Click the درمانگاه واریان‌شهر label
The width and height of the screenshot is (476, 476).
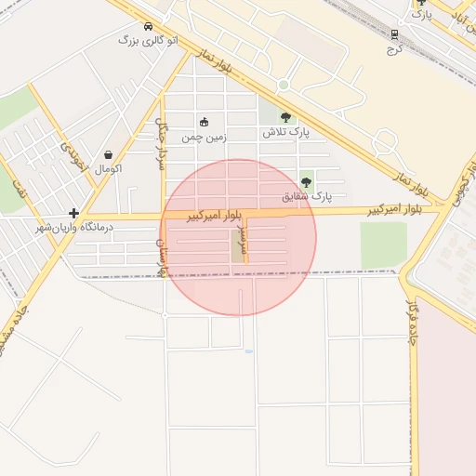coord(74,228)
